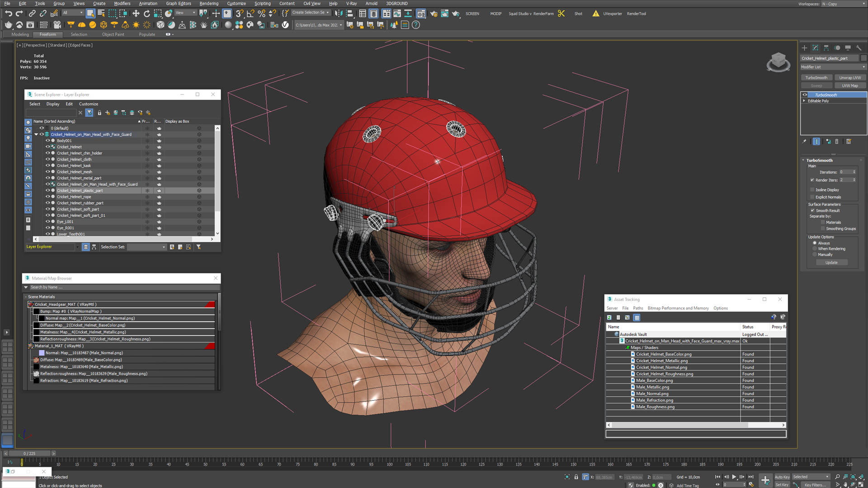Toggle the Percent Snap icon
Screen dimensions: 868x488
261,14
